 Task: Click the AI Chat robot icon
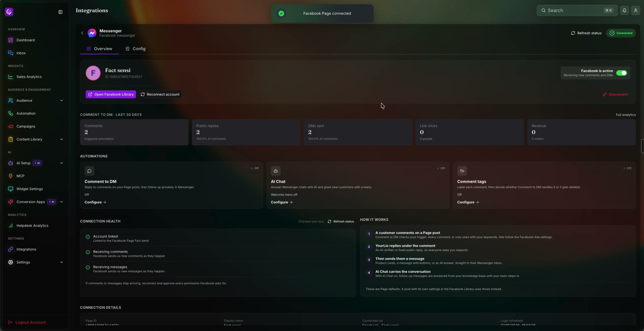click(x=276, y=171)
